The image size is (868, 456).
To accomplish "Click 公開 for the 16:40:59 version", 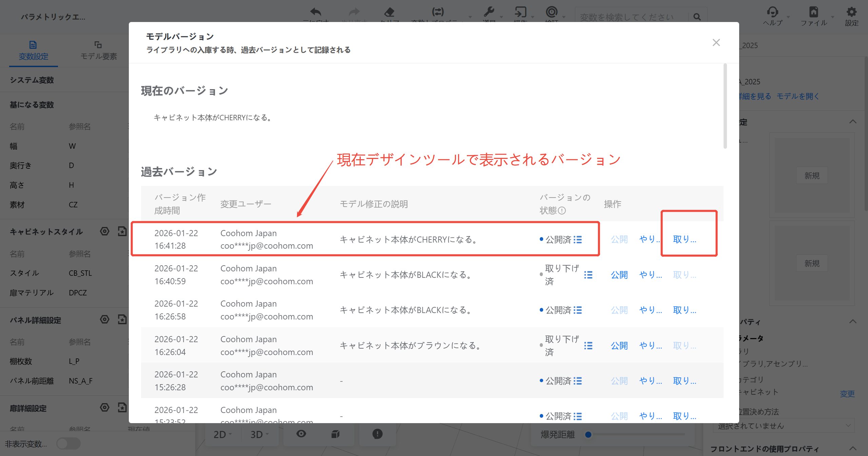I will [619, 275].
